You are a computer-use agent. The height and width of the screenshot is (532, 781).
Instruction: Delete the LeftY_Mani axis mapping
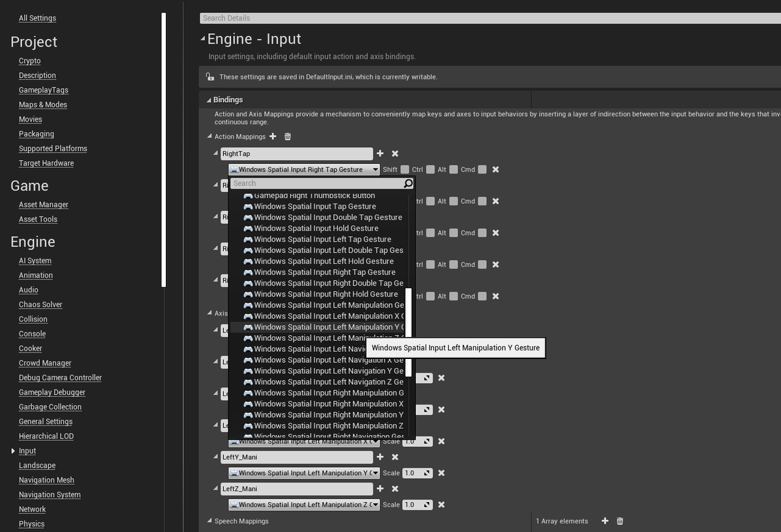[x=395, y=457]
